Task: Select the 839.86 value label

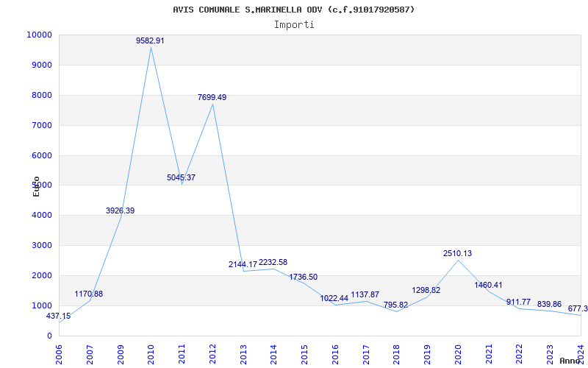Action: (x=549, y=304)
